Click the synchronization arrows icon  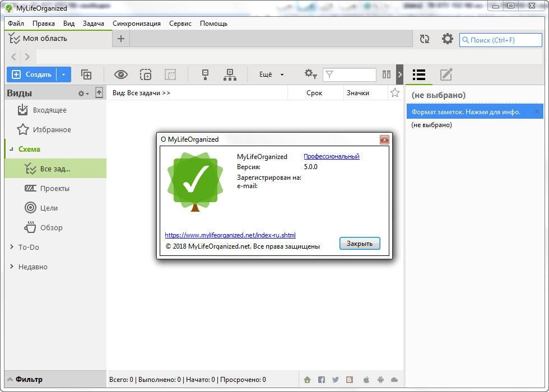point(425,39)
